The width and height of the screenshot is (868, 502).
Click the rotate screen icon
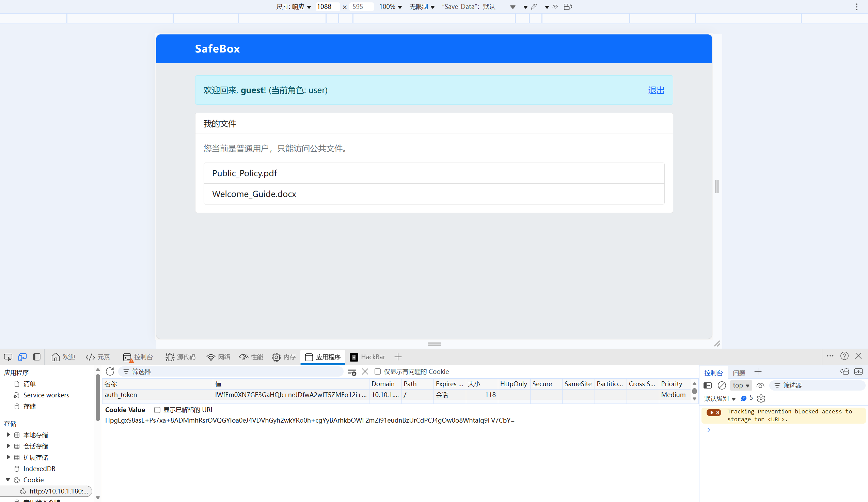568,7
